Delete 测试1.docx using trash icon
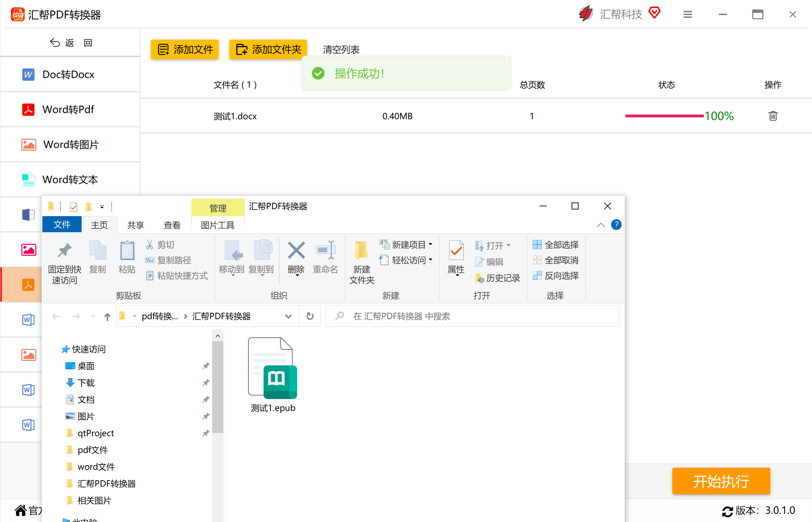Image resolution: width=812 pixels, height=522 pixels. pyautogui.click(x=773, y=116)
